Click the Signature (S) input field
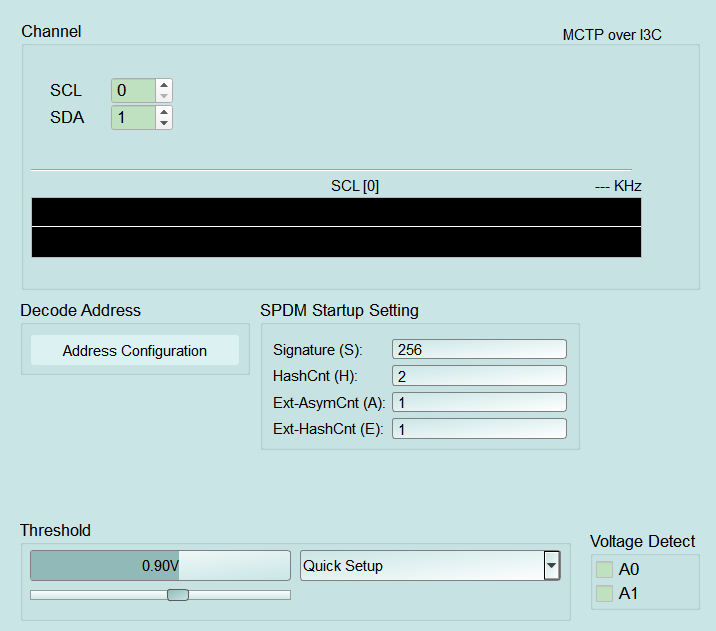 479,349
